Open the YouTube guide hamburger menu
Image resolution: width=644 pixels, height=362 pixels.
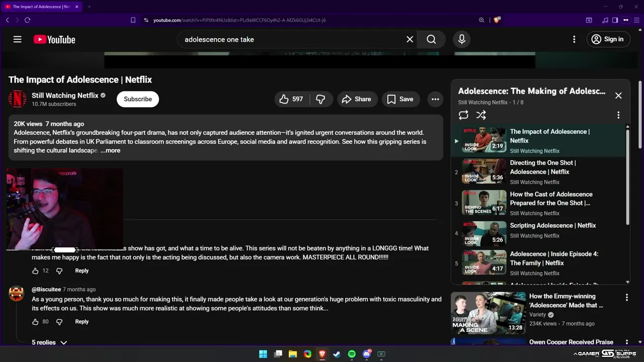(18, 39)
